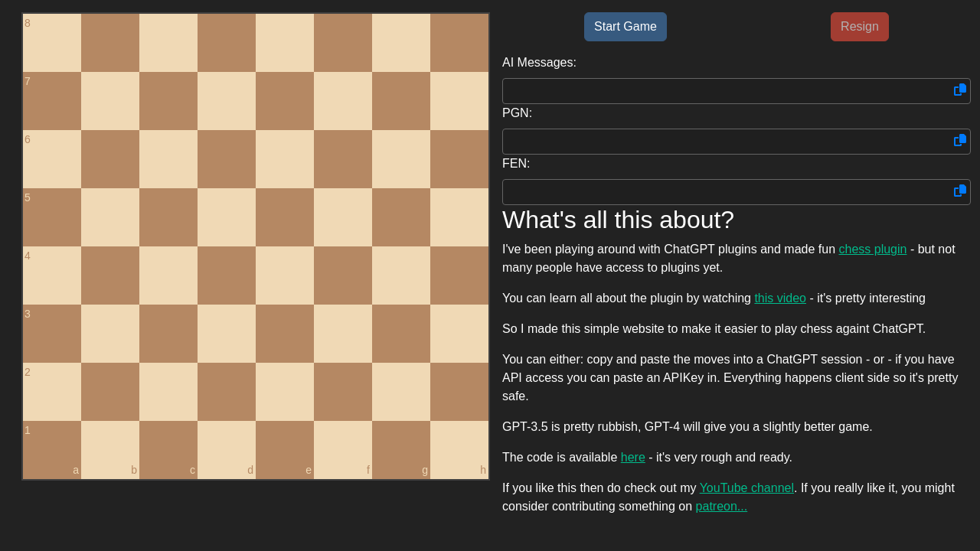Image resolution: width=980 pixels, height=551 pixels.
Task: Copy the PGN notation
Action: (959, 141)
